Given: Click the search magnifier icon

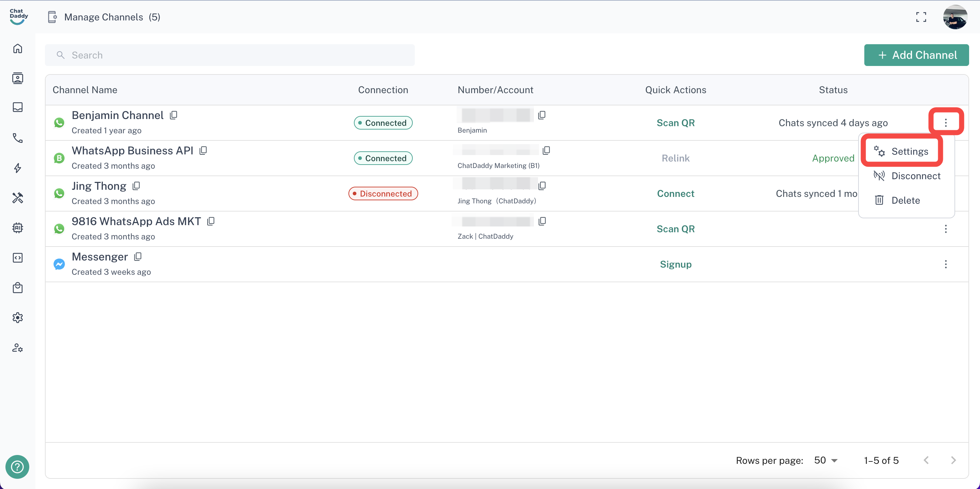Looking at the screenshot, I should coord(60,55).
